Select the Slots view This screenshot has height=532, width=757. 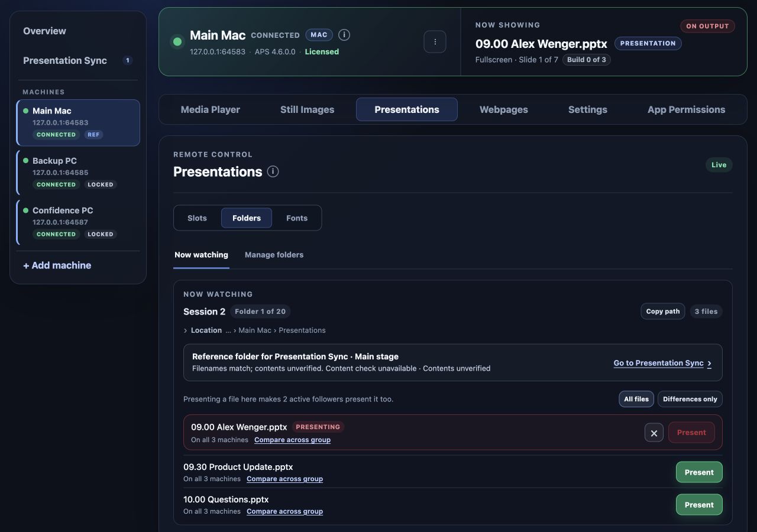197,218
